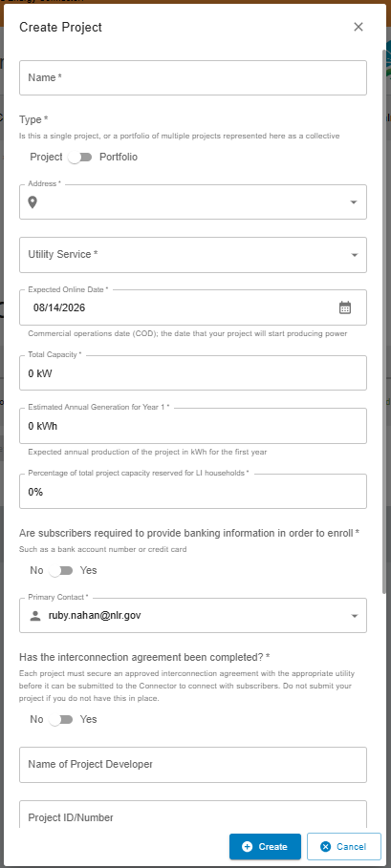Click the Create button

coord(265,846)
